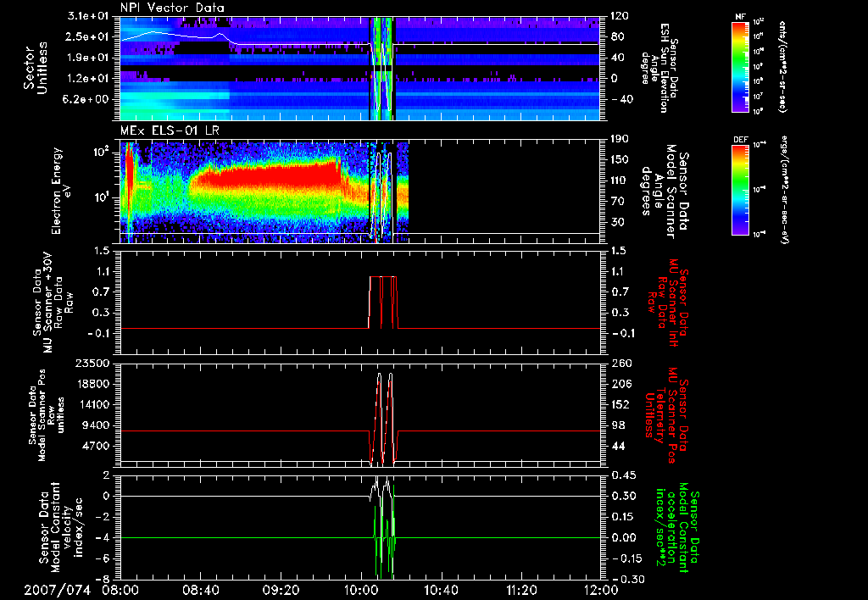The height and width of the screenshot is (600, 868).
Task: Click the 'ESH Sun Elevation Angle' axis label
Action: tap(659, 68)
